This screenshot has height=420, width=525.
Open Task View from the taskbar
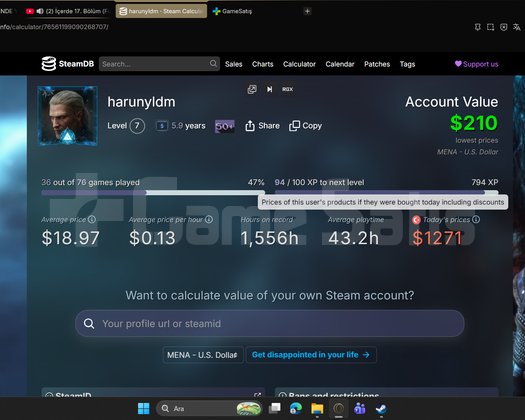click(x=275, y=408)
